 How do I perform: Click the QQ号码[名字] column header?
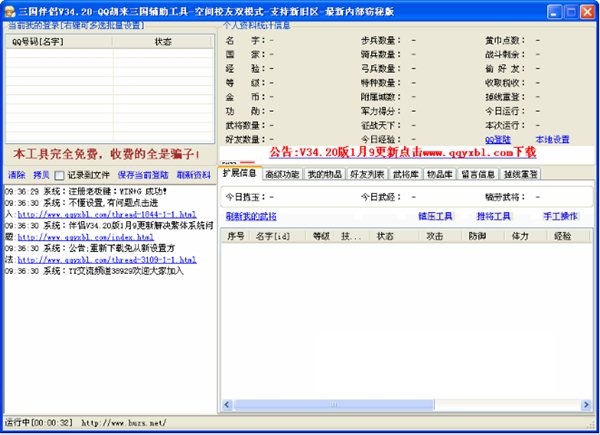point(59,42)
